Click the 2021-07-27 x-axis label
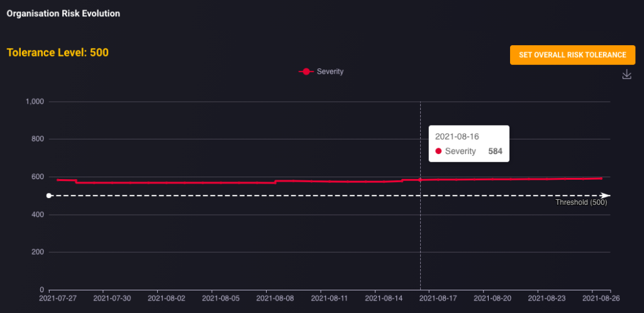The image size is (644, 313). [58, 299]
